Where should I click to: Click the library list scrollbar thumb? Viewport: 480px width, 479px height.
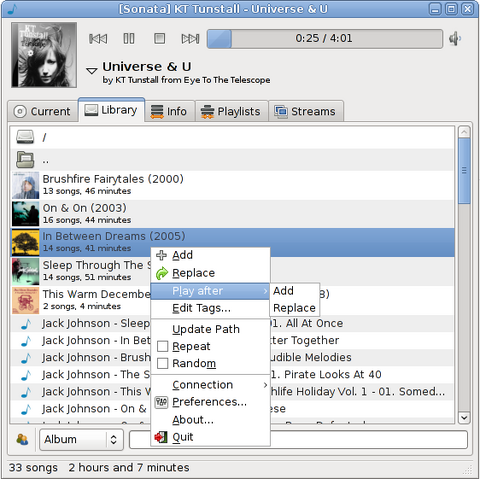[464, 171]
